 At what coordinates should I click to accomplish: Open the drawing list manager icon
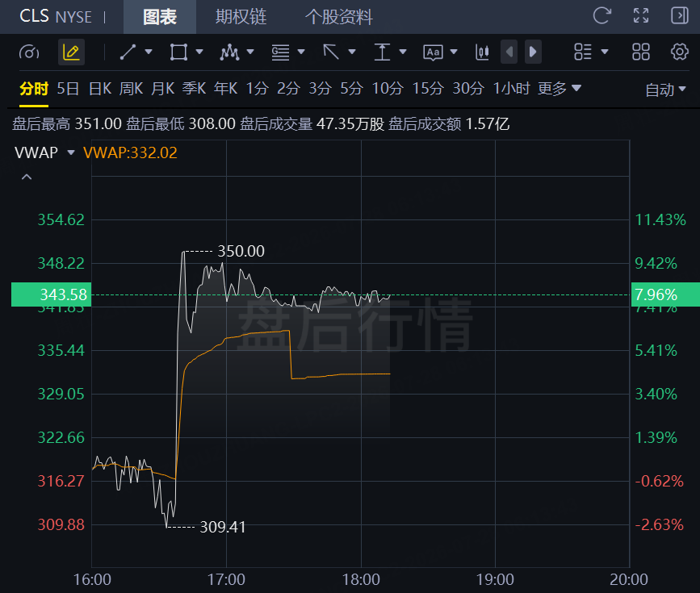[x=583, y=52]
